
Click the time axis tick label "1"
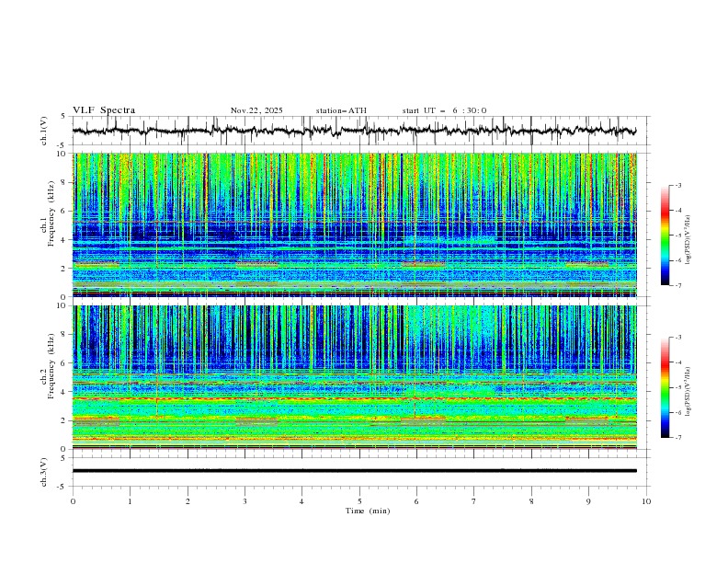click(130, 501)
